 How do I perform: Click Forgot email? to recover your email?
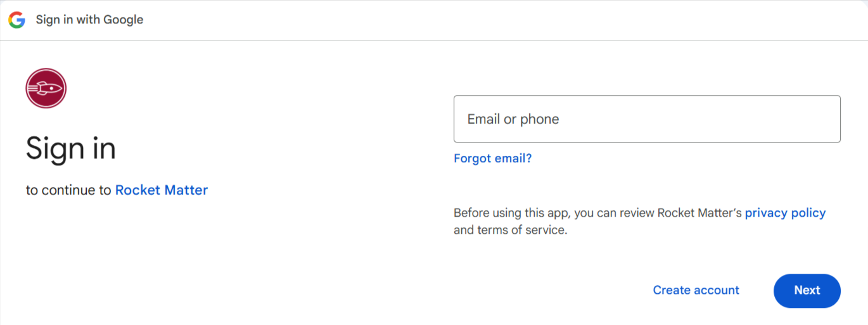coord(493,158)
